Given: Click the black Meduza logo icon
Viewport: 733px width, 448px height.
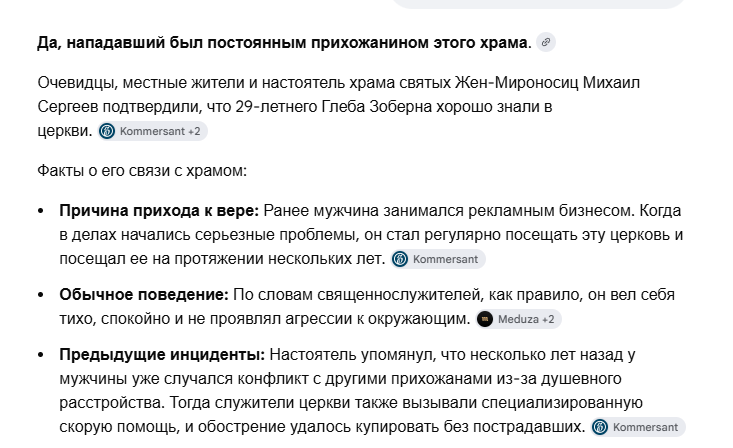Looking at the screenshot, I should click(x=485, y=319).
